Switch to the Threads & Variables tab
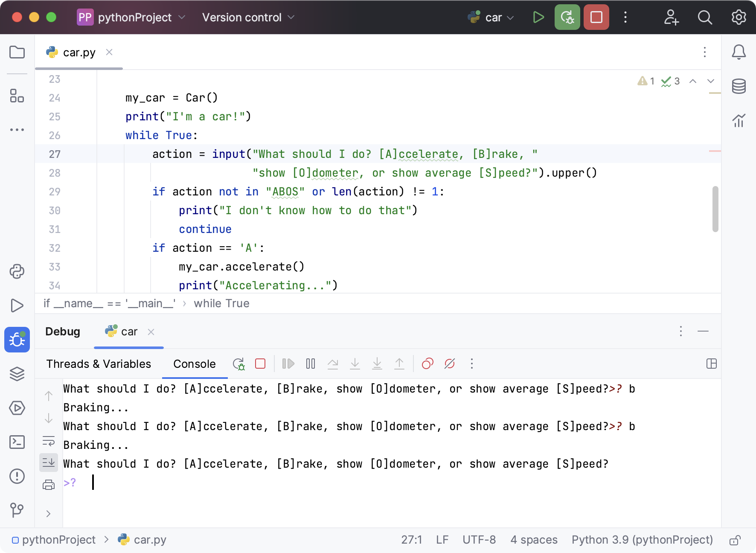756x553 pixels. pyautogui.click(x=98, y=364)
